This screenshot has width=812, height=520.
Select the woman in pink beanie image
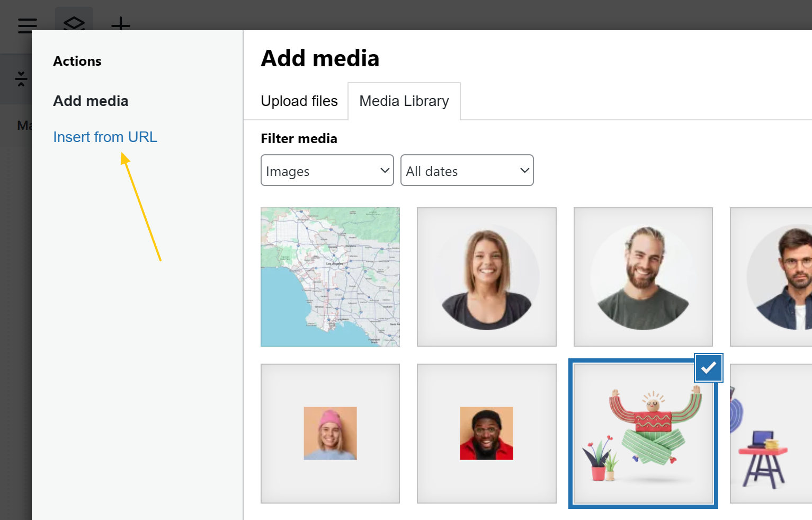click(x=330, y=433)
